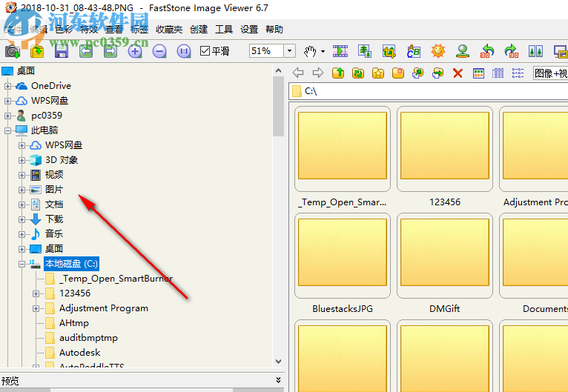
Task: Click the acquire images from scanner camera icon
Action: [13, 51]
